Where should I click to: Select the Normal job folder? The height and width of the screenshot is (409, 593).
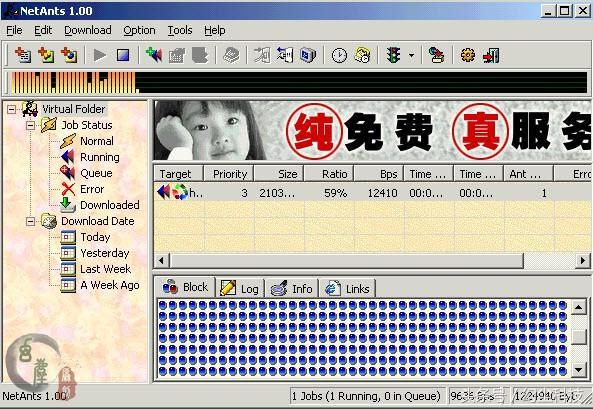(97, 141)
